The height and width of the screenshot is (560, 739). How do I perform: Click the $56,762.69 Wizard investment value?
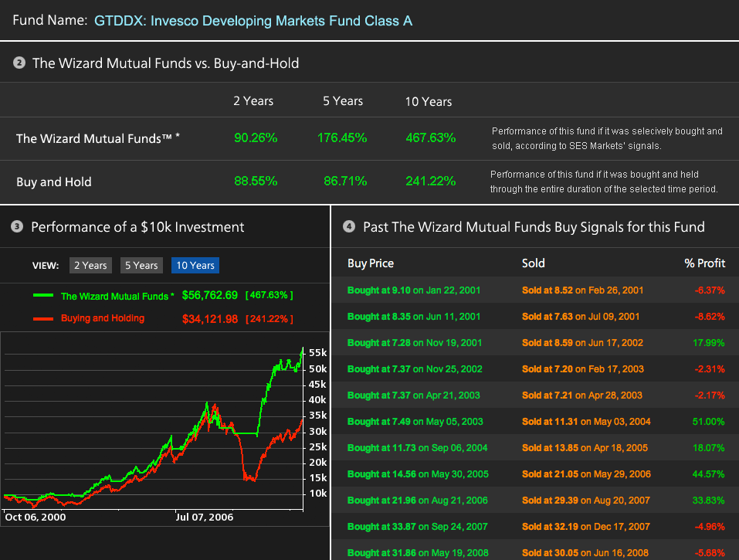tap(210, 295)
